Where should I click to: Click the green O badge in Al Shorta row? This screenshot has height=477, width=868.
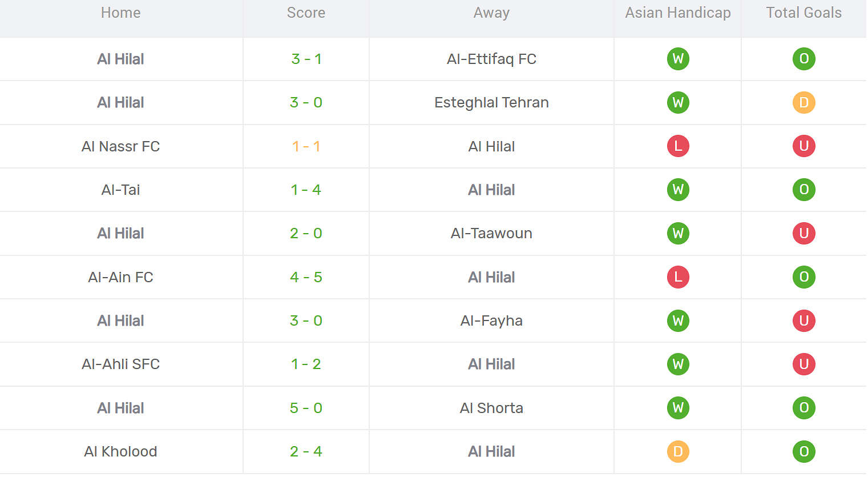tap(804, 408)
